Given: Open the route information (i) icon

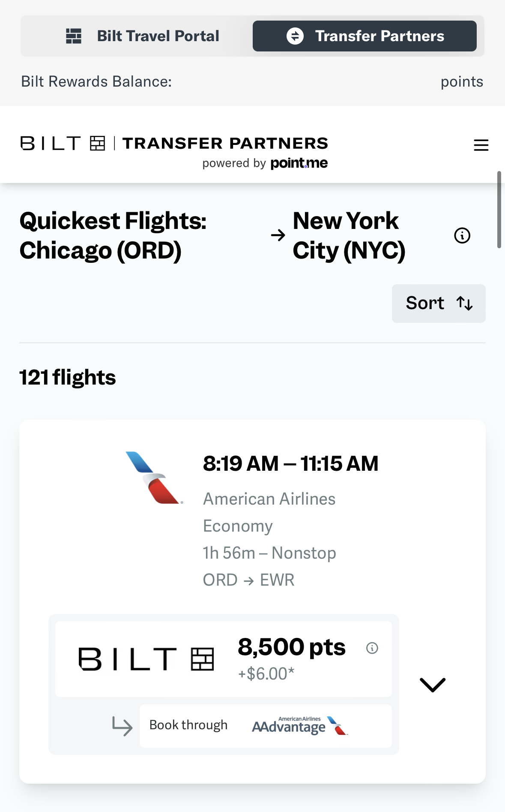Looking at the screenshot, I should [461, 235].
